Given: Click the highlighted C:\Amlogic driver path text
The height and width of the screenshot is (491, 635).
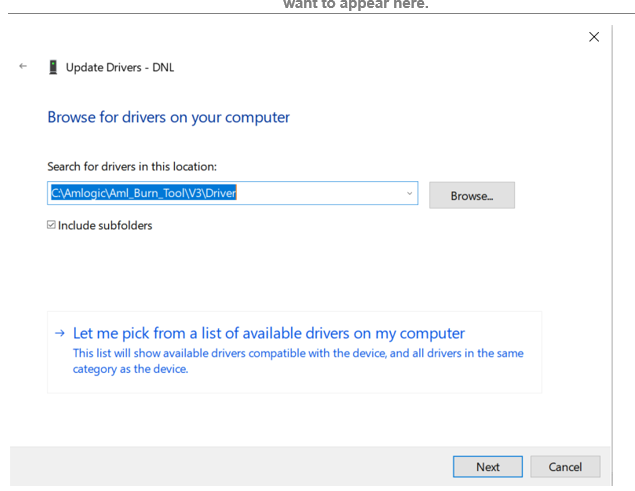Looking at the screenshot, I should (143, 193).
